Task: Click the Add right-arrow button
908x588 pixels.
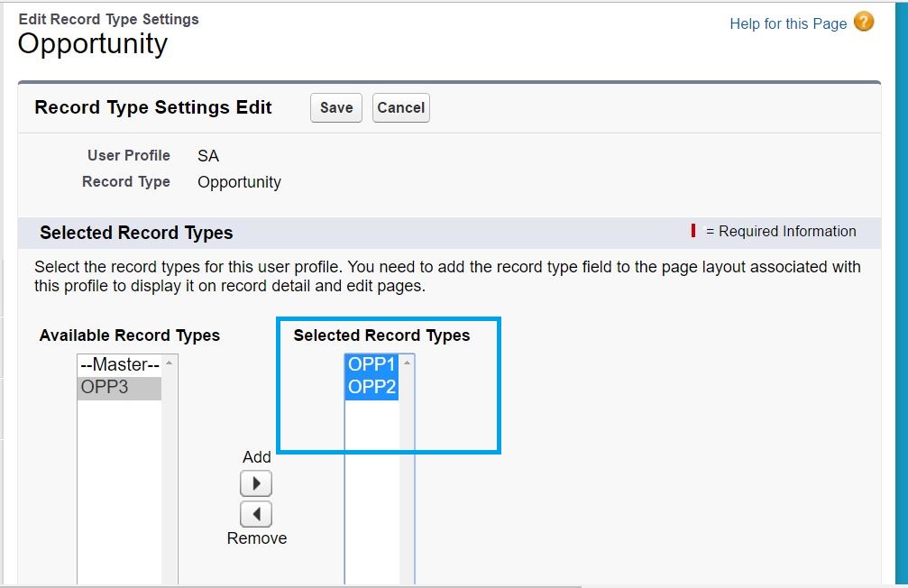Action: [256, 484]
